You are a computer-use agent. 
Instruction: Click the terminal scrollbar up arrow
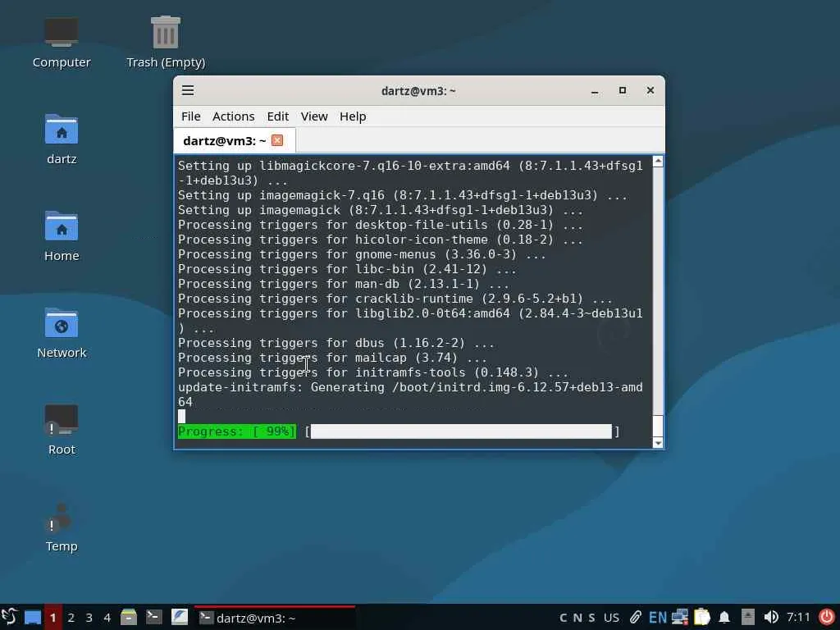click(658, 161)
